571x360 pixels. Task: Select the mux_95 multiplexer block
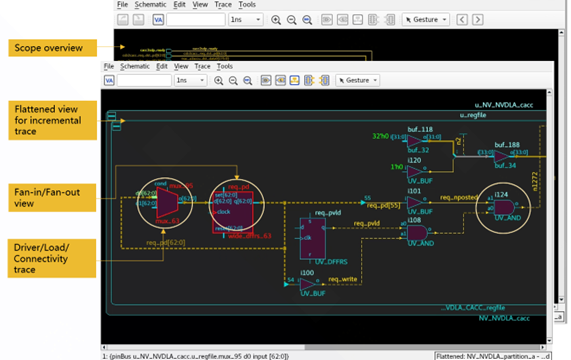(167, 203)
